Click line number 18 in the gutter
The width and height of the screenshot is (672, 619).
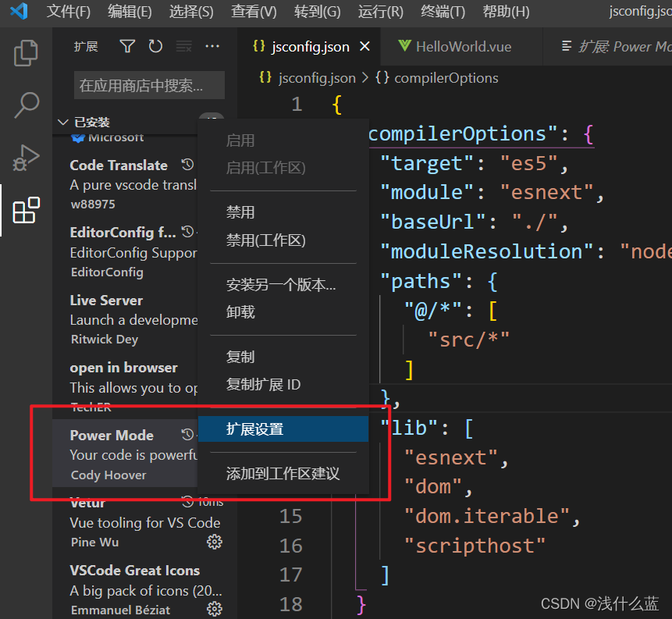[x=290, y=604]
